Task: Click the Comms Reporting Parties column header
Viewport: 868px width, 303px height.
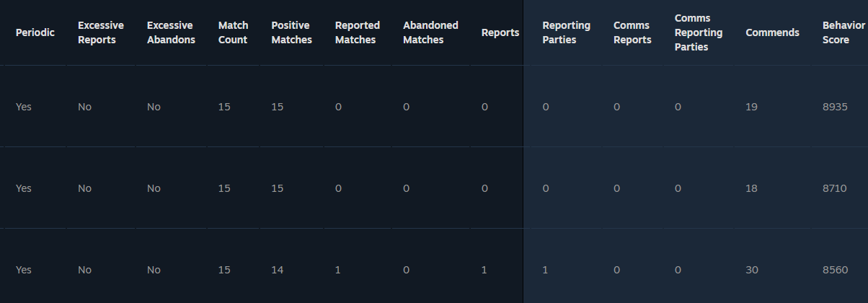Action: pos(699,32)
